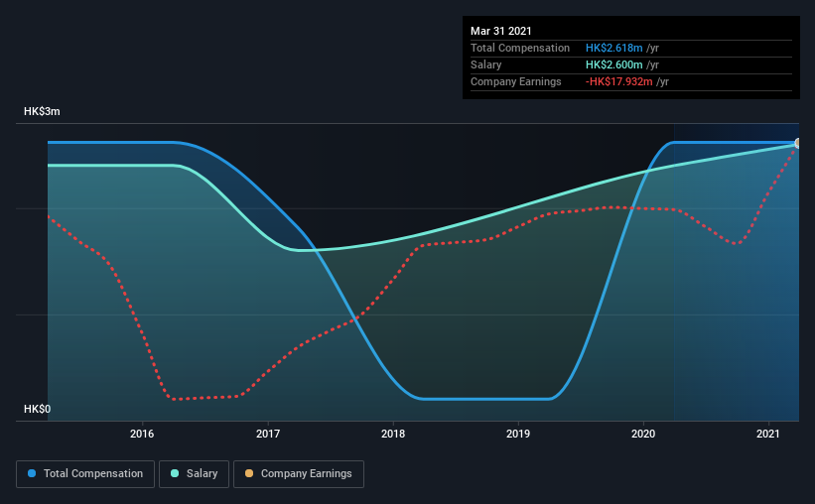This screenshot has height=504, width=815.
Task: Click the Mar 31 2021 tooltip date
Action: point(501,31)
